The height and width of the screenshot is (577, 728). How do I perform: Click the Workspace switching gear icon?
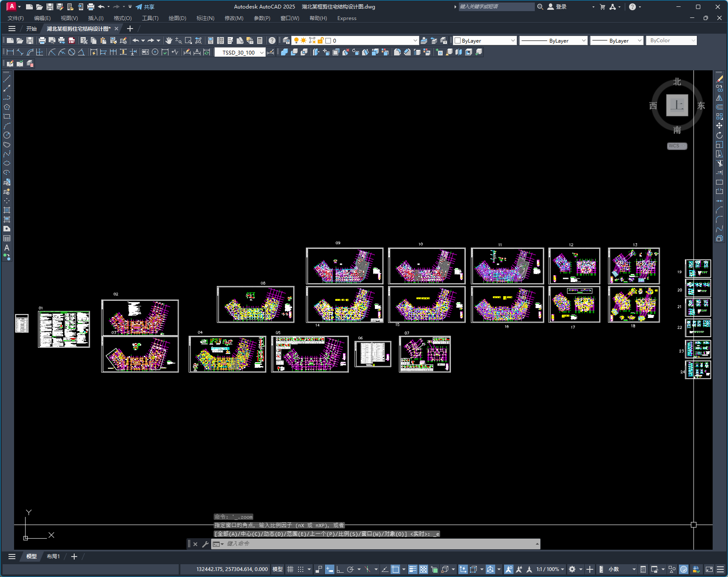pyautogui.click(x=572, y=569)
